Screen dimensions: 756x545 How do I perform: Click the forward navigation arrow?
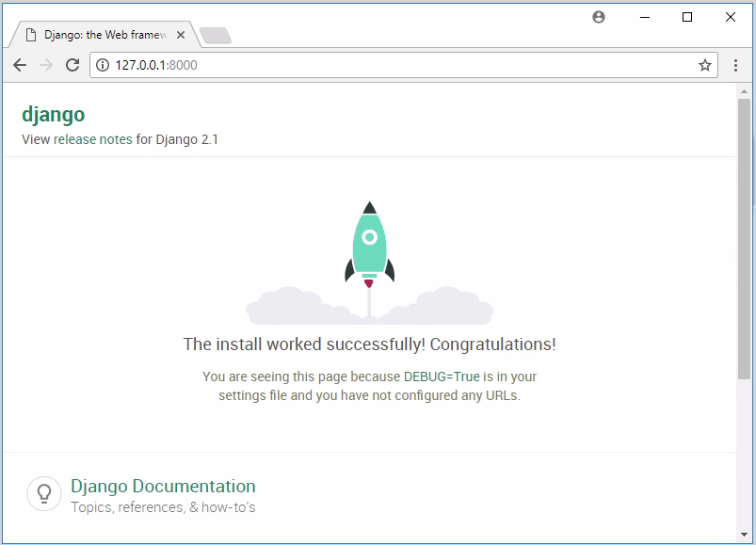point(46,66)
